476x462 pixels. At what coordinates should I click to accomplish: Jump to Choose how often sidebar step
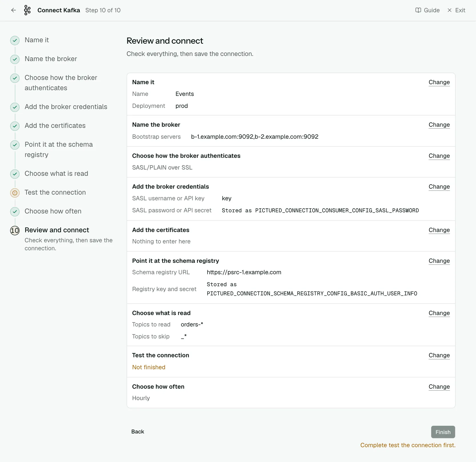point(53,211)
